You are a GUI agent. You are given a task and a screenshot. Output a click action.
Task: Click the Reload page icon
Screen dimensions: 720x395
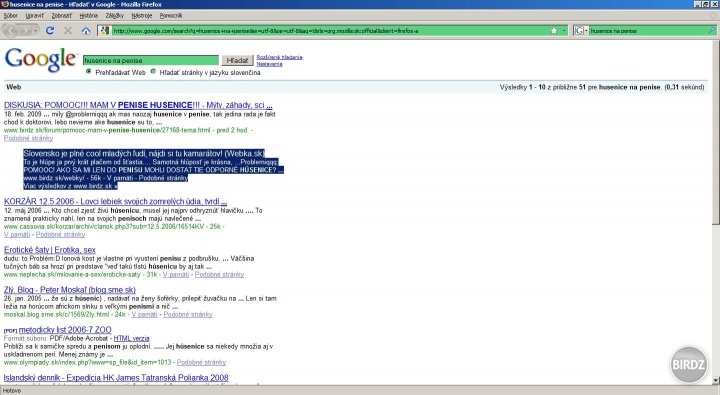pyautogui.click(x=50, y=31)
